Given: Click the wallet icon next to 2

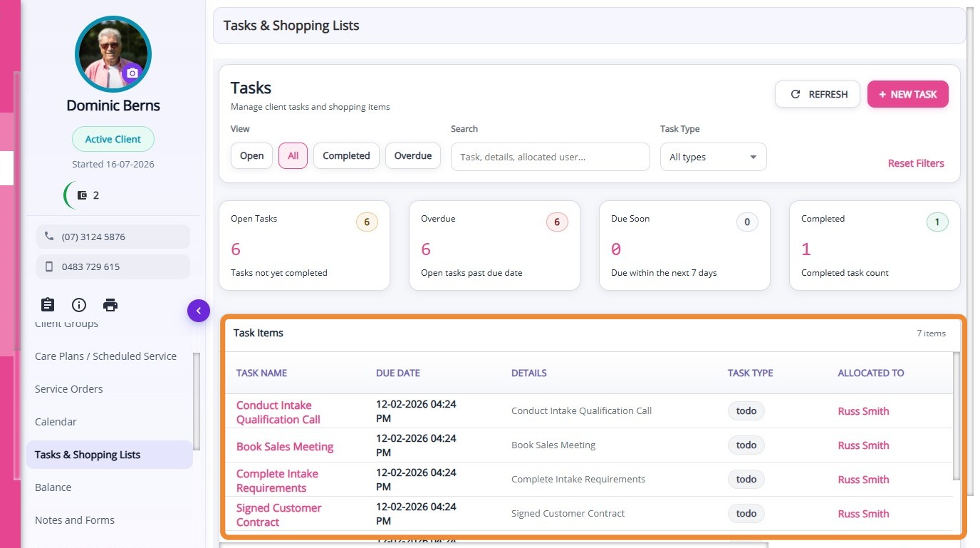Looking at the screenshot, I should [x=82, y=195].
